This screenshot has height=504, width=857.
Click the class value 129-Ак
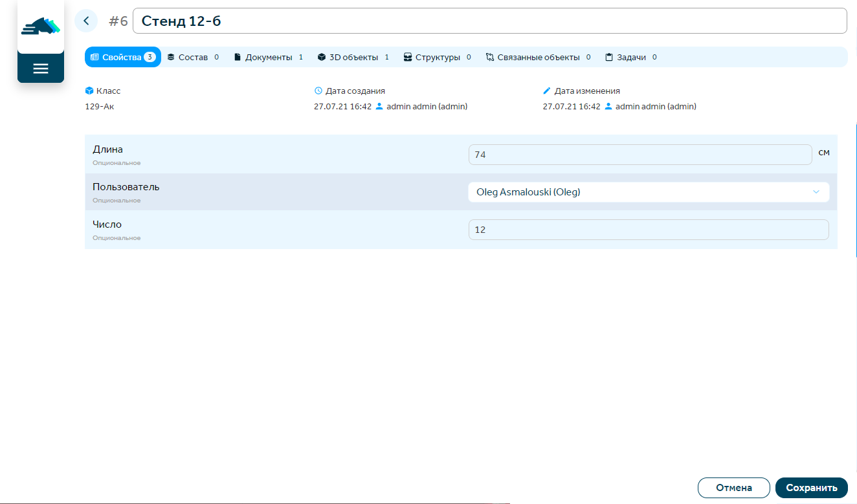coord(100,106)
